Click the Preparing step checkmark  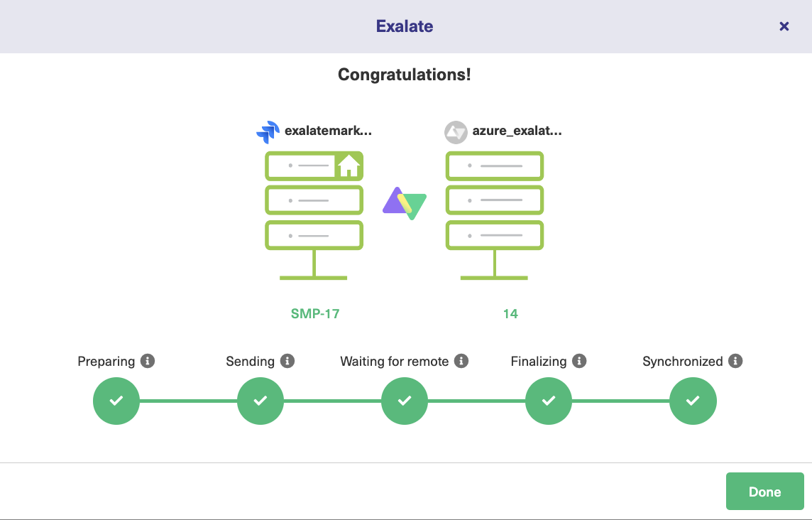pos(116,401)
